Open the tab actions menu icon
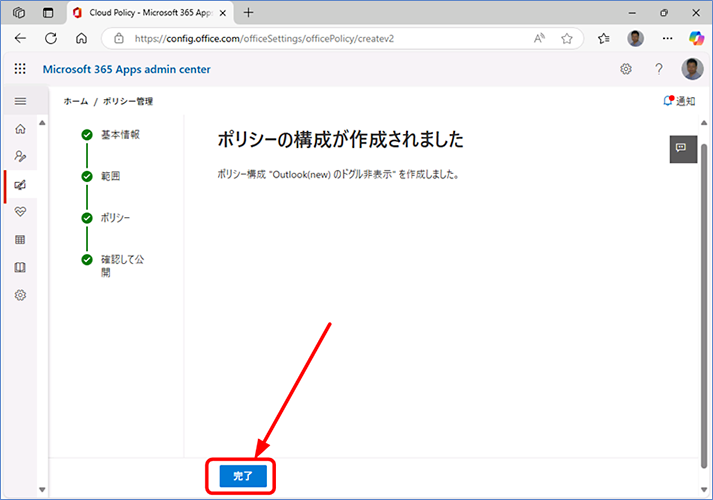Screen dimensions: 713x500 point(48,13)
